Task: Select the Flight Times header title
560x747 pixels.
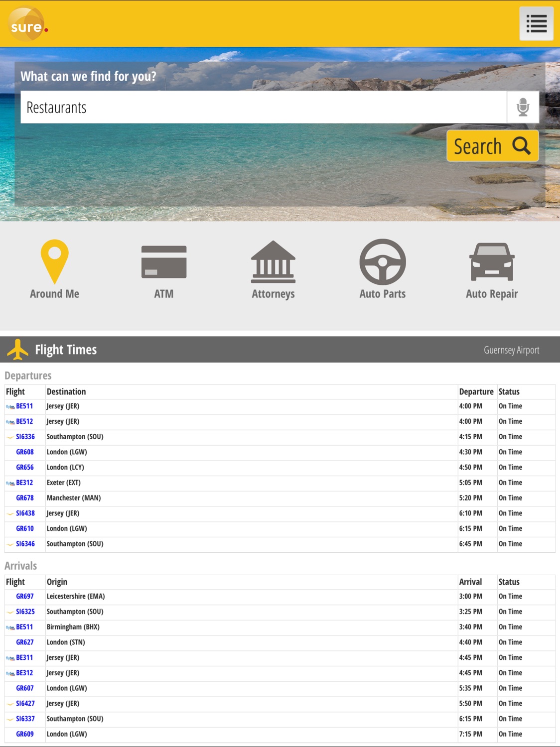Action: tap(66, 350)
